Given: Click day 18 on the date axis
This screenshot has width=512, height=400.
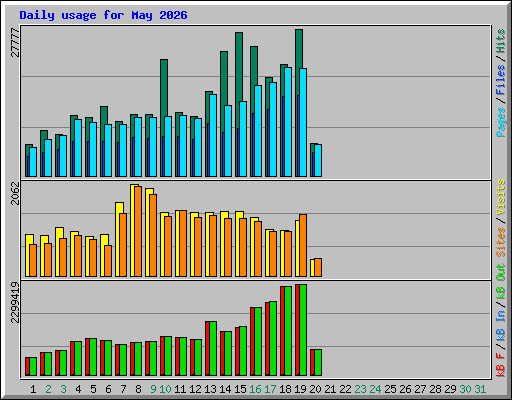Looking at the screenshot, I should (x=285, y=389).
